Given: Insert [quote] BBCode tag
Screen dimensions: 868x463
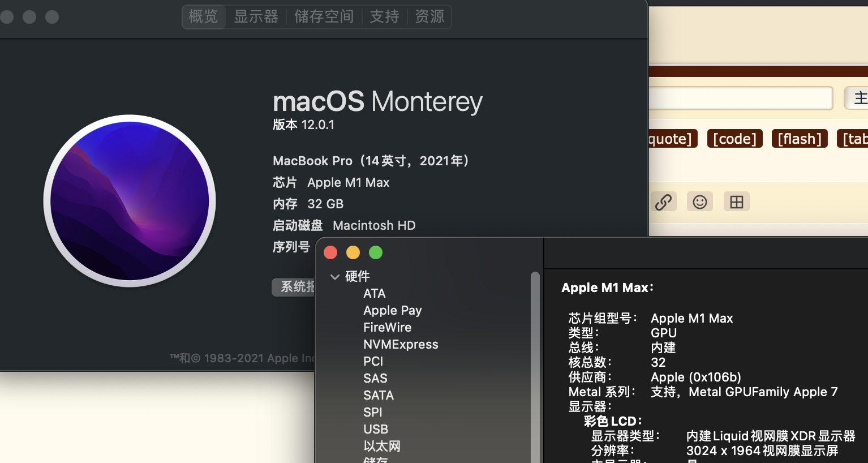Looking at the screenshot, I should click(x=672, y=138).
